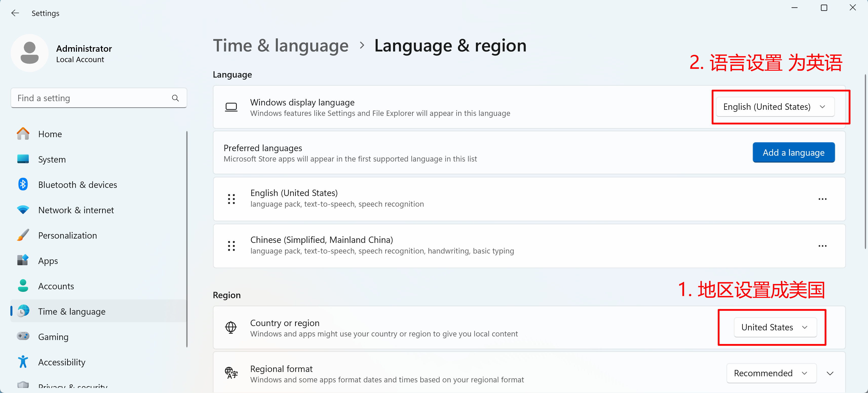
Task: Click the Personalization paintbrush icon
Action: click(x=23, y=235)
